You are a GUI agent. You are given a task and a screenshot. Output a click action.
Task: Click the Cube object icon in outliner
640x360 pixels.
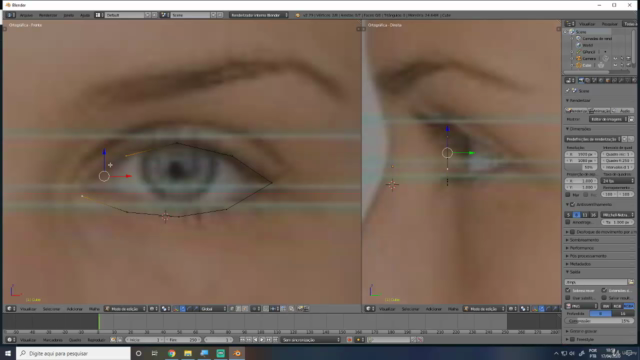click(x=578, y=65)
